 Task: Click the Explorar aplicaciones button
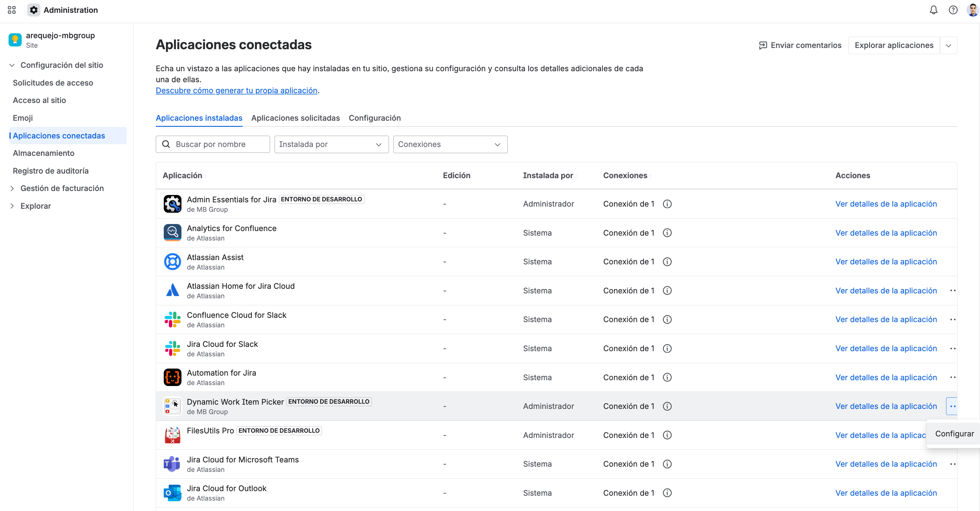point(894,46)
